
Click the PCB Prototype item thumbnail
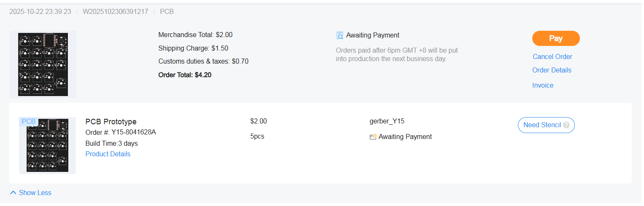pos(47,145)
